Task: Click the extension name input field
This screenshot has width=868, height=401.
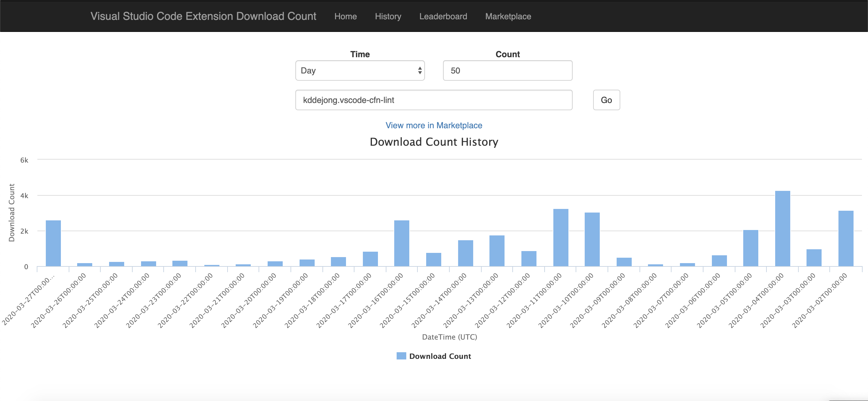Action: point(434,100)
